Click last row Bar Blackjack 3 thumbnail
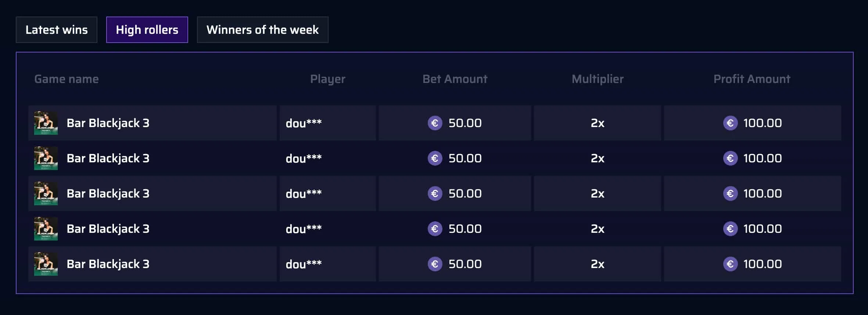 [46, 264]
